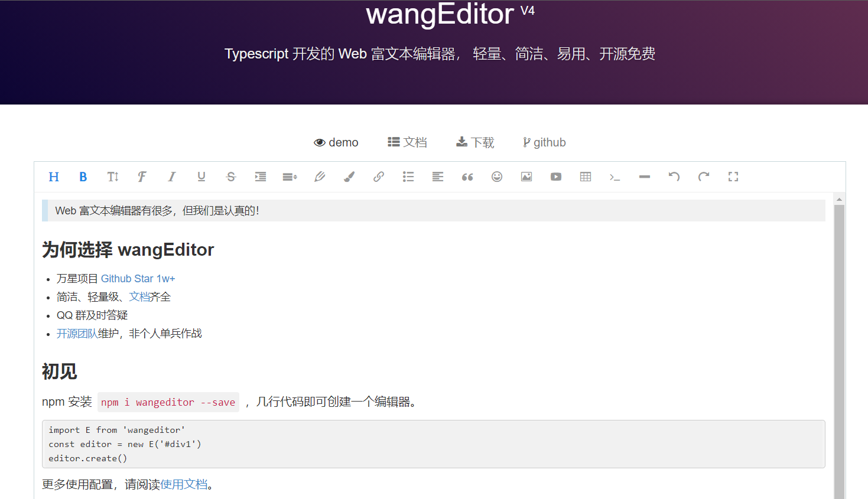Open the line height menu
Viewport: 868px width, 499px height.
click(x=290, y=177)
